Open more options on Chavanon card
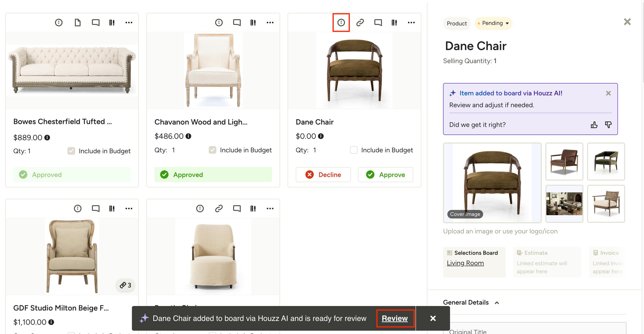 [x=270, y=23]
